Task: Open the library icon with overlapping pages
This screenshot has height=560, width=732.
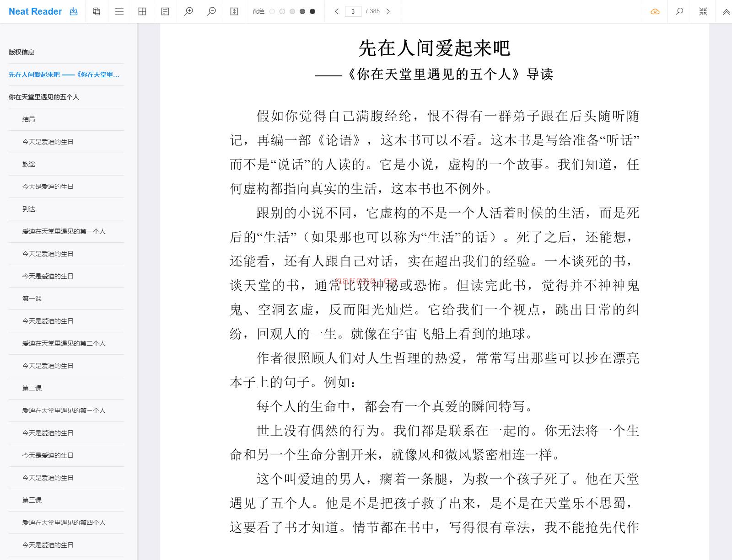Action: click(97, 11)
